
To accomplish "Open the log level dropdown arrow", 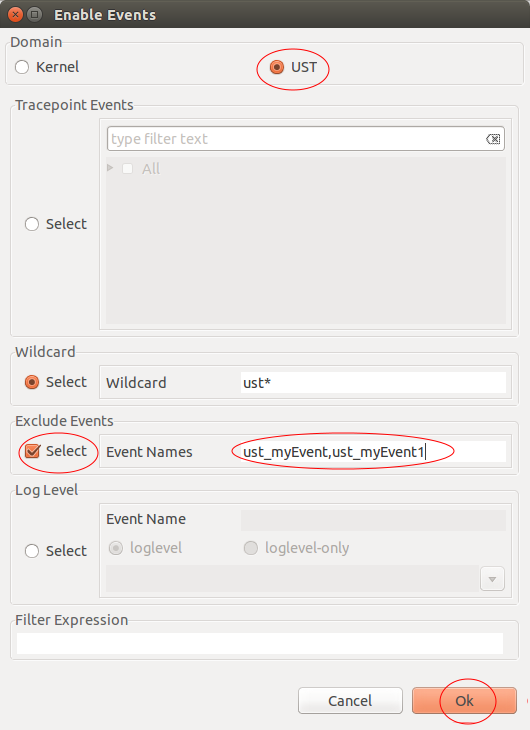I will (x=492, y=579).
